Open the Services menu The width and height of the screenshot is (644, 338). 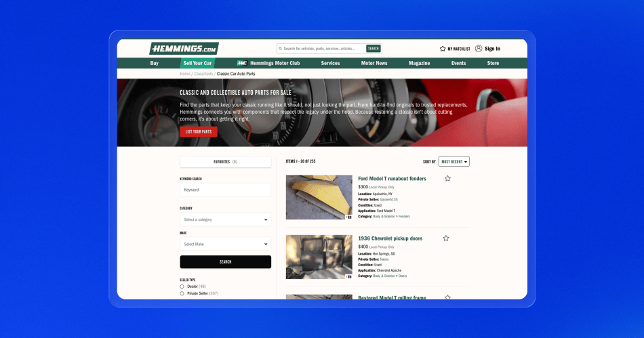(330, 63)
